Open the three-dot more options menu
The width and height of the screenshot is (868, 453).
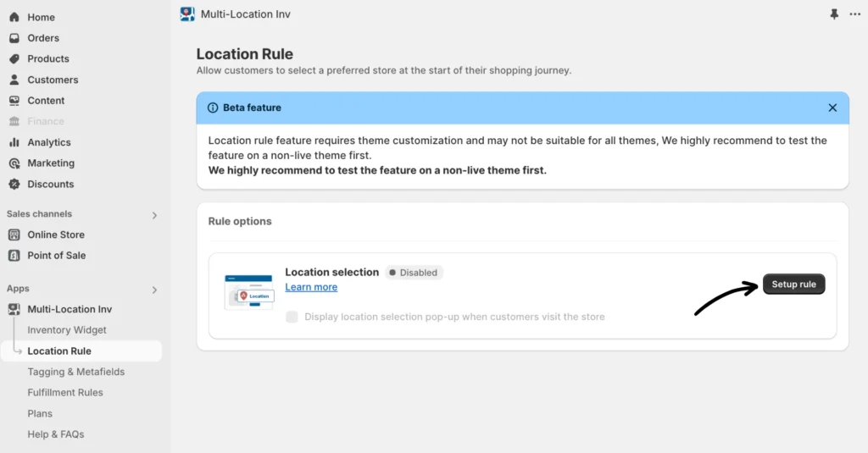coord(854,14)
